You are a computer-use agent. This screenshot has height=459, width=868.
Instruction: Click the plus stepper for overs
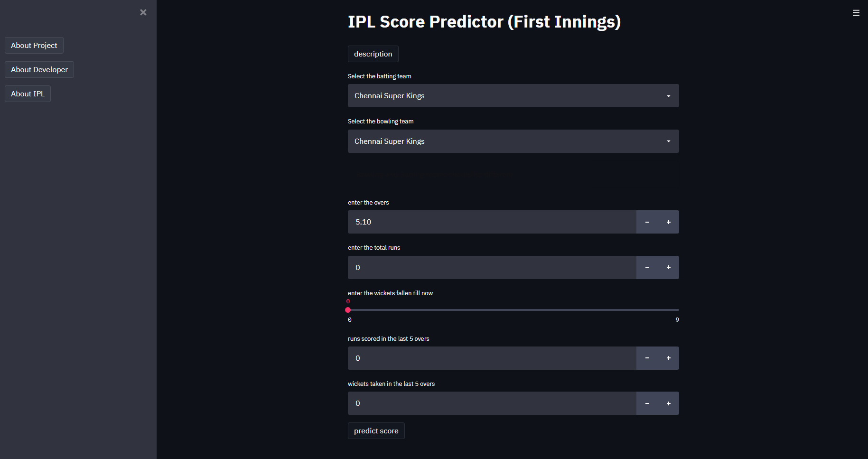(x=668, y=222)
